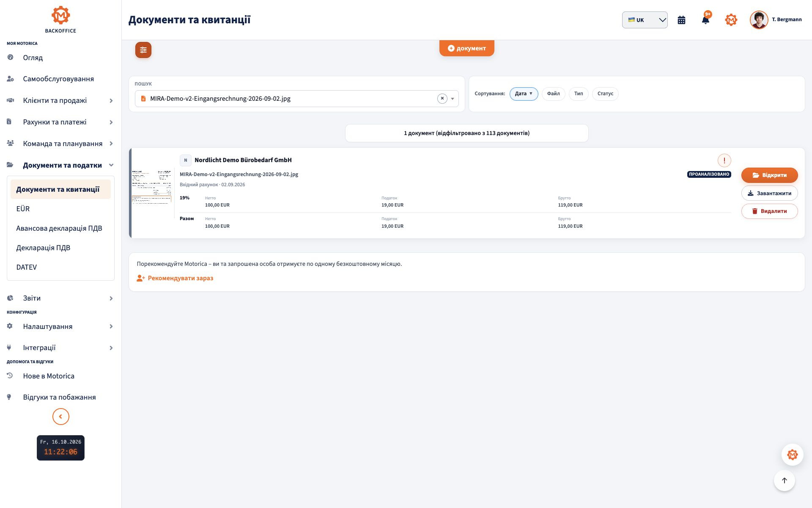Open Декларація ПДВ menu item
The height and width of the screenshot is (508, 812).
click(60, 248)
